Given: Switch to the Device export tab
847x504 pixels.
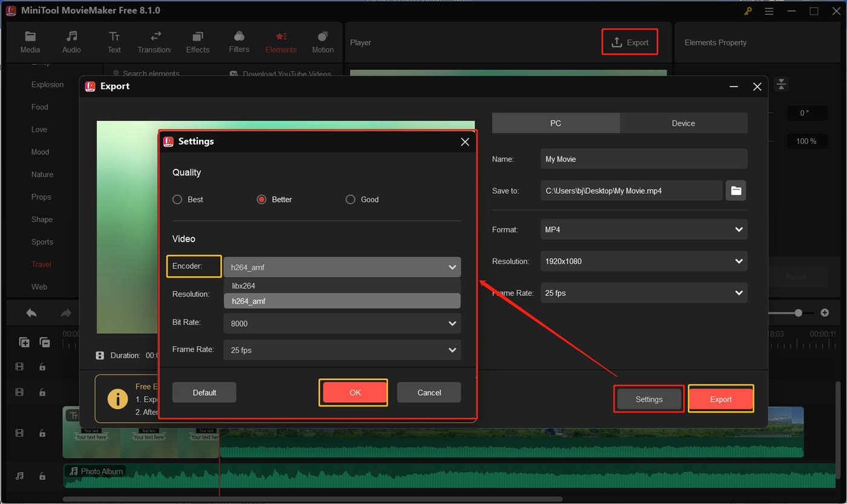Looking at the screenshot, I should click(684, 123).
